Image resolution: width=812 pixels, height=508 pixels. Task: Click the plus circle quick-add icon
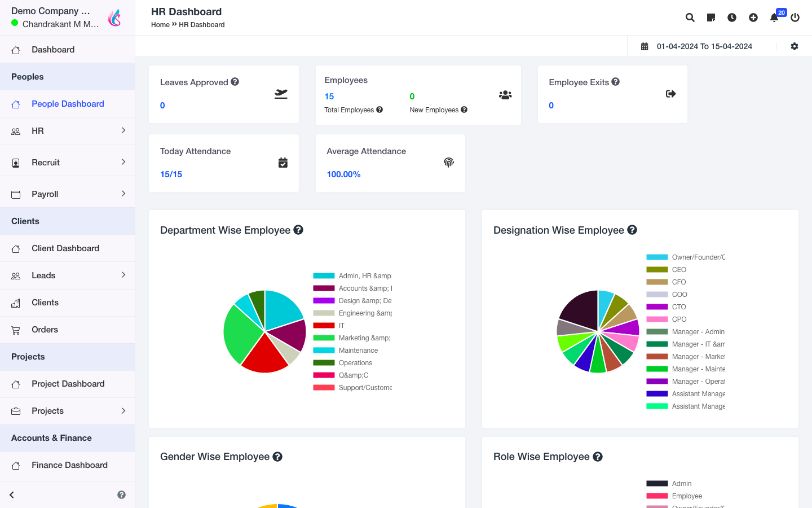point(753,17)
